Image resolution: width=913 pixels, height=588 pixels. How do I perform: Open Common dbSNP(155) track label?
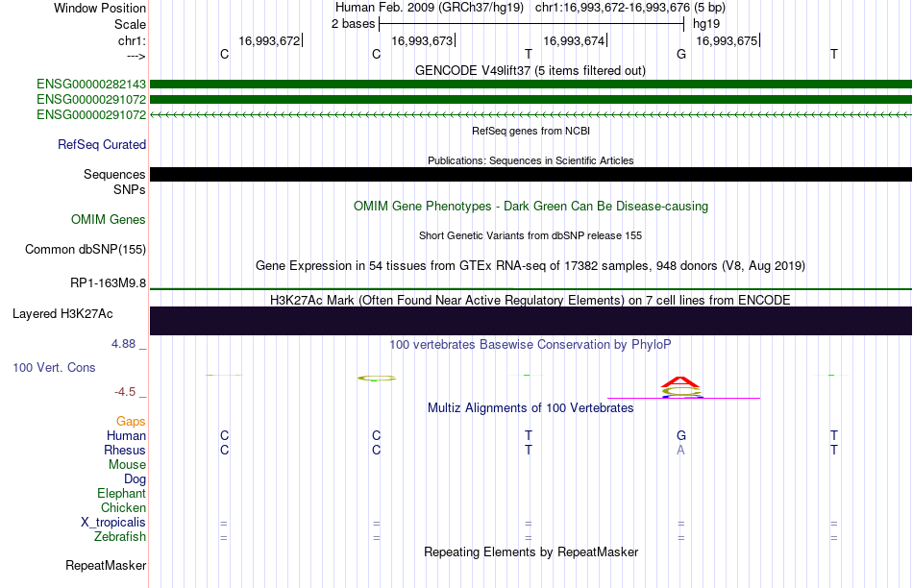point(85,249)
